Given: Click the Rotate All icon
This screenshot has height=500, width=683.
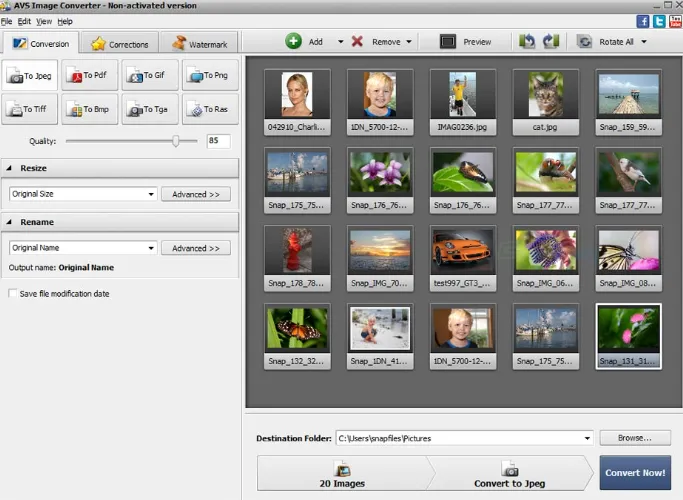Looking at the screenshot, I should [x=584, y=42].
